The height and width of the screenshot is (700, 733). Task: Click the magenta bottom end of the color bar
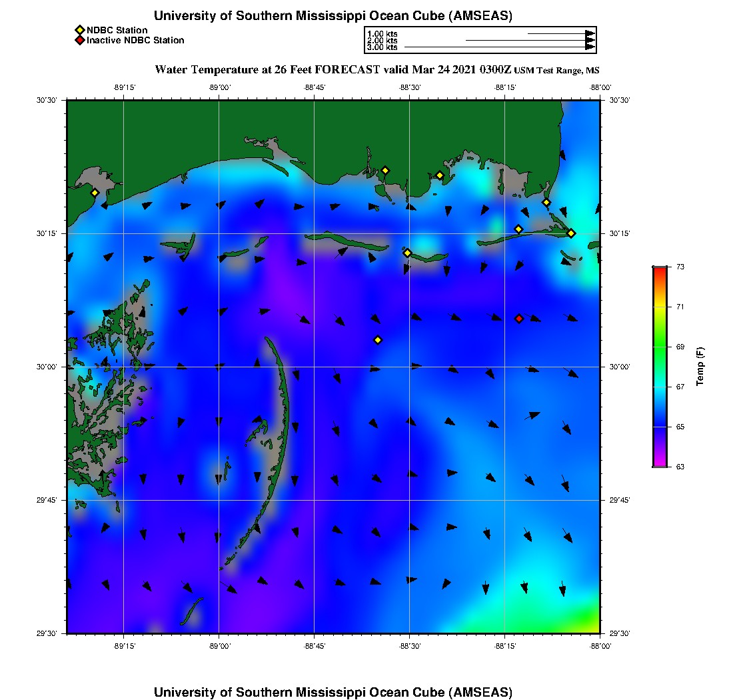point(659,463)
